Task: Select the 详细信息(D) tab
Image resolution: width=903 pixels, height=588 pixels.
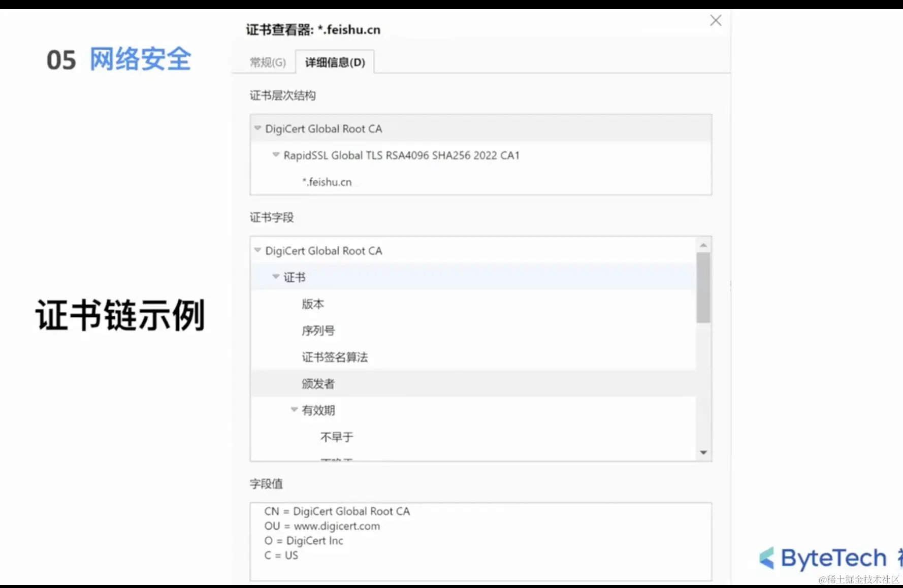Action: [x=335, y=62]
